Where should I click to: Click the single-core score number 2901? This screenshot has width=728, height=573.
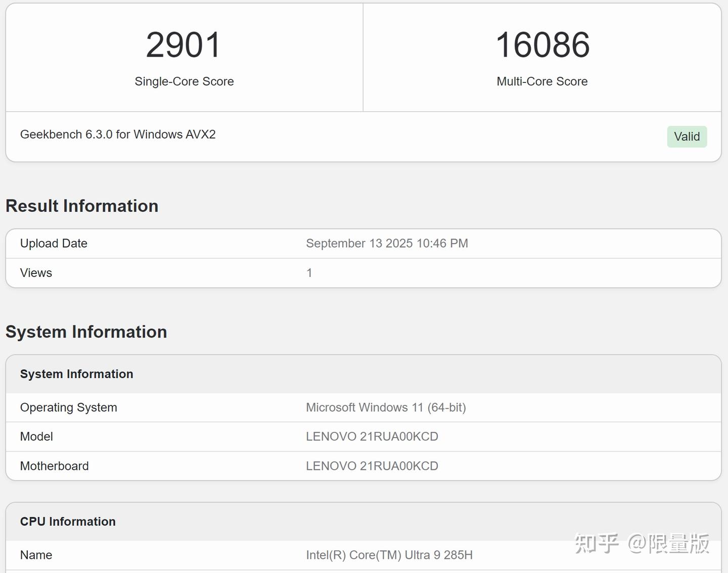pyautogui.click(x=184, y=45)
